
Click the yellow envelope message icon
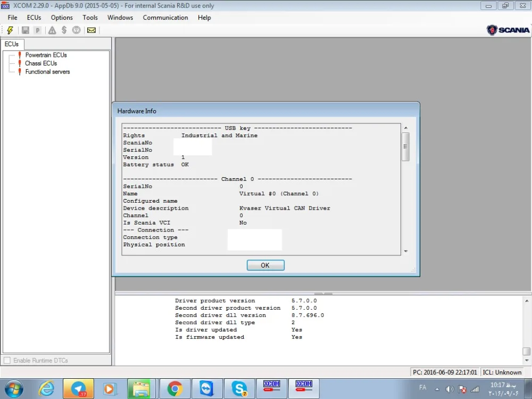[92, 30]
